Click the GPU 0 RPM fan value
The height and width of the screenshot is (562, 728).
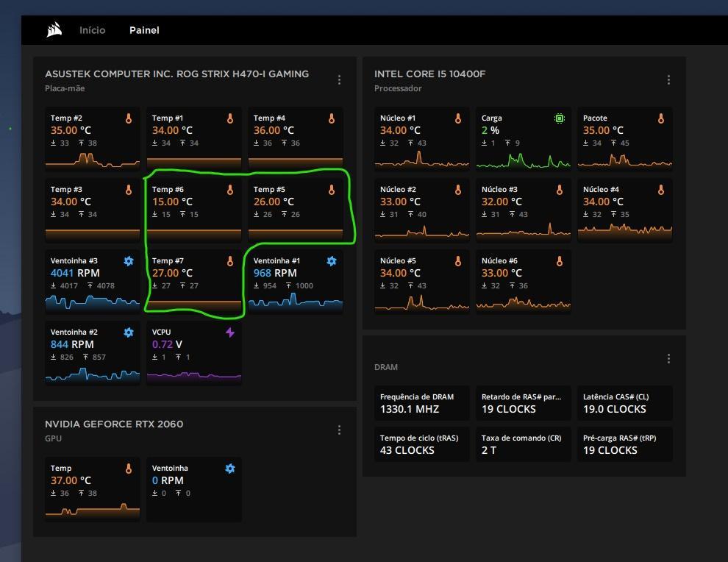[x=168, y=481]
